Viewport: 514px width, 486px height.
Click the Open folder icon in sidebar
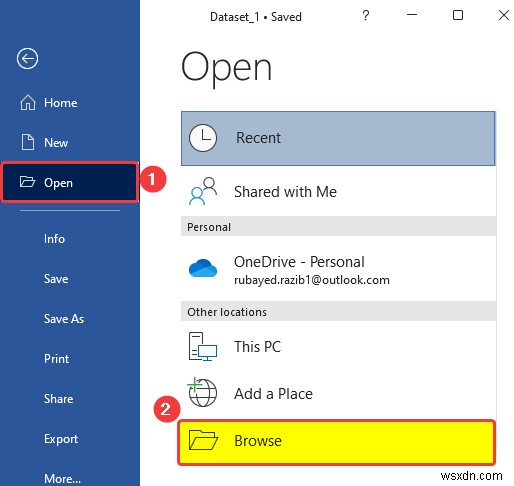click(27, 182)
